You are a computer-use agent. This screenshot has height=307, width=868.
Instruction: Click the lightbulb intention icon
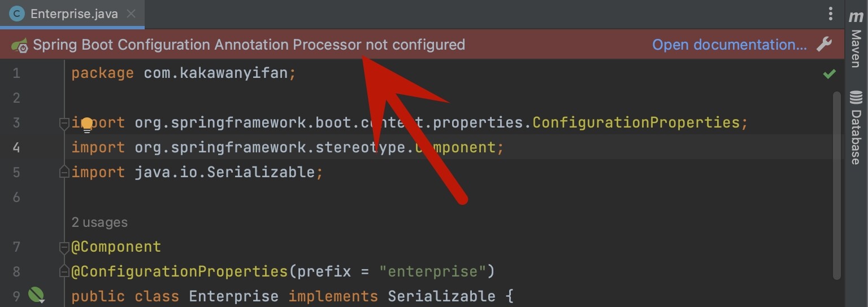(x=87, y=125)
